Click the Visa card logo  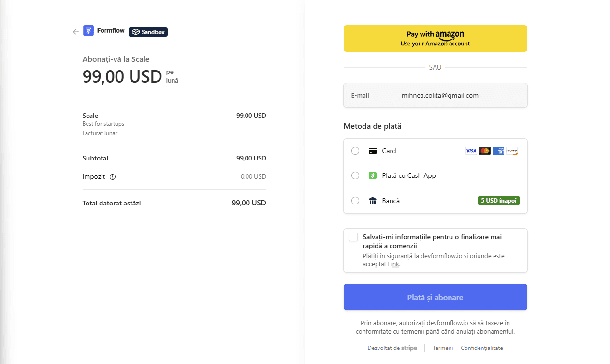[471, 151]
